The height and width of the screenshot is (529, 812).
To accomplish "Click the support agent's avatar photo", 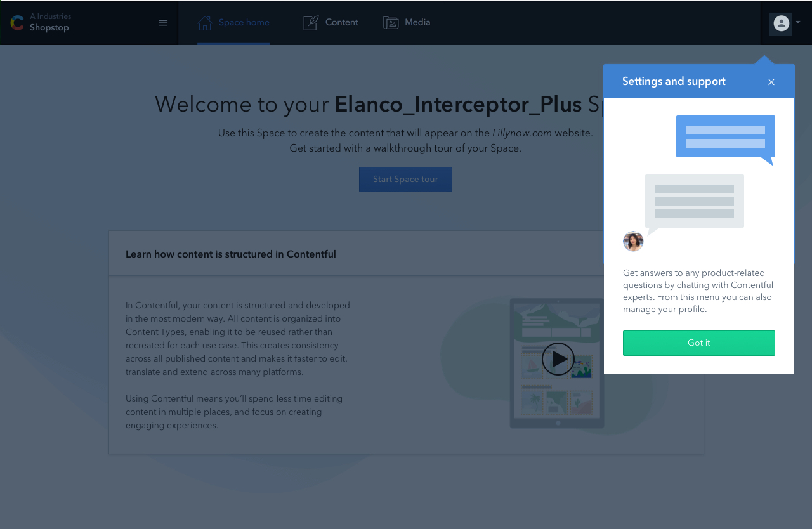I will (x=633, y=241).
